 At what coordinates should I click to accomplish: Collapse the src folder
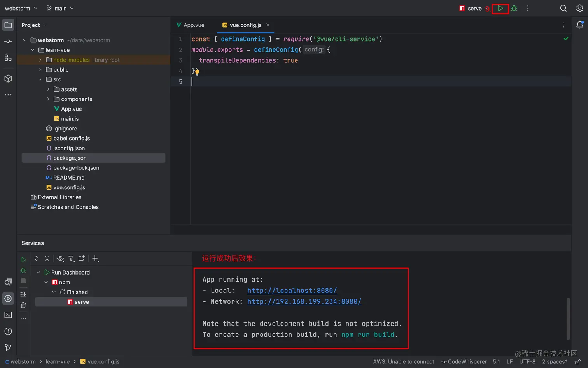point(40,79)
